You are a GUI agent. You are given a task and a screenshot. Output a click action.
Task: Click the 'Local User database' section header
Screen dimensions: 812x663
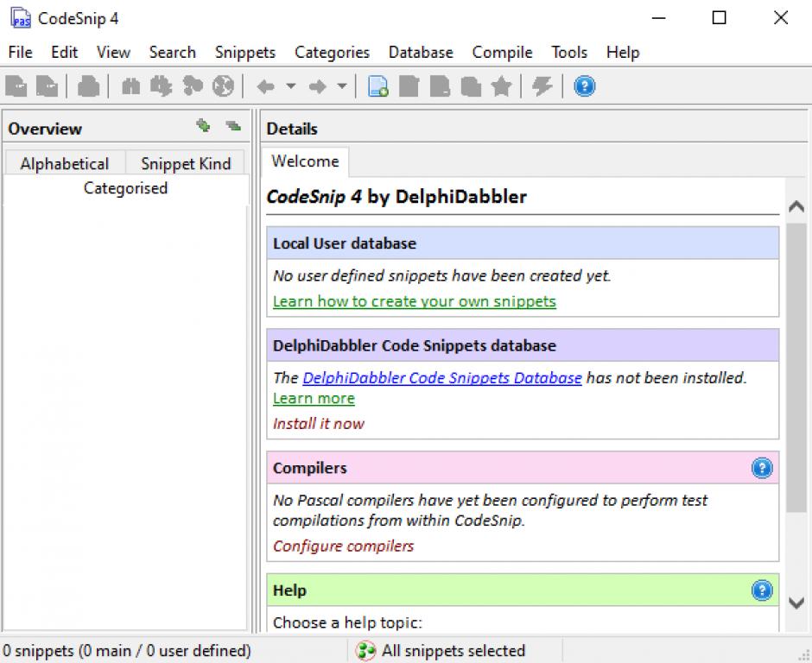click(523, 243)
